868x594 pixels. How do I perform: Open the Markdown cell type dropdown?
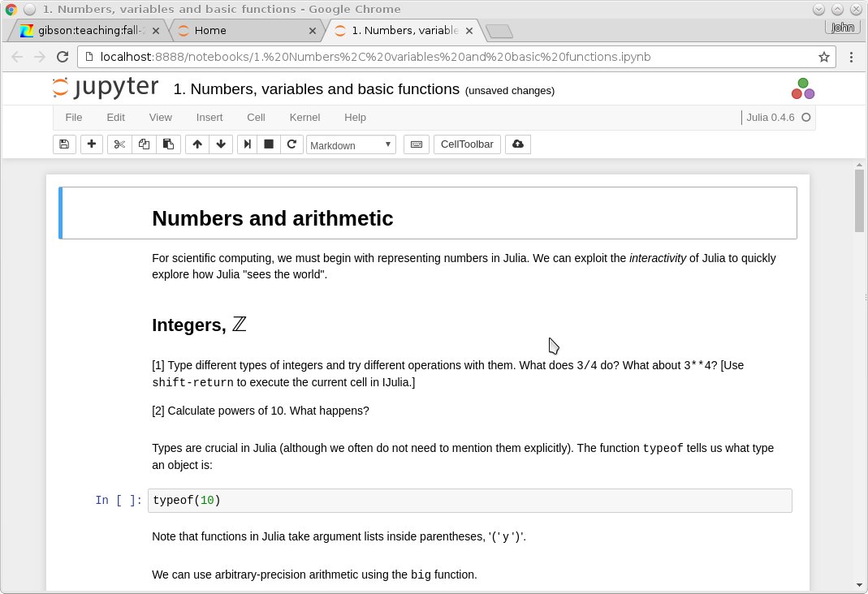[351, 145]
